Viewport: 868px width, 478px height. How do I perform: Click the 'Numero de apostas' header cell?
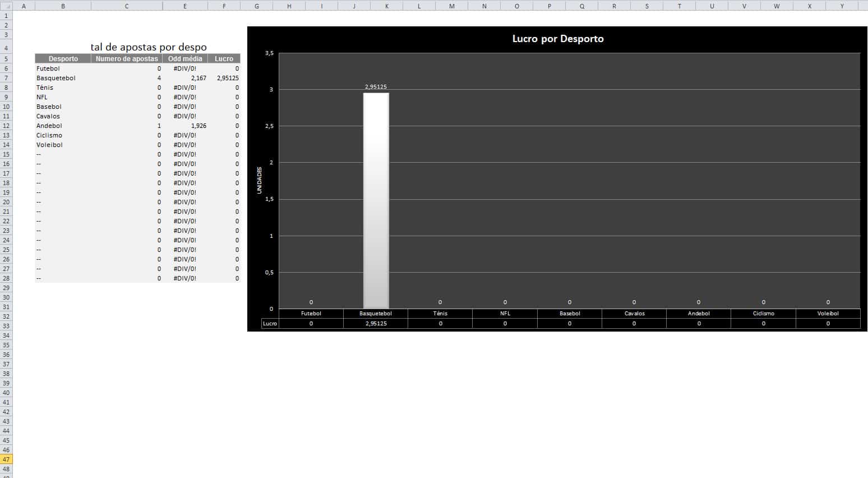click(127, 59)
